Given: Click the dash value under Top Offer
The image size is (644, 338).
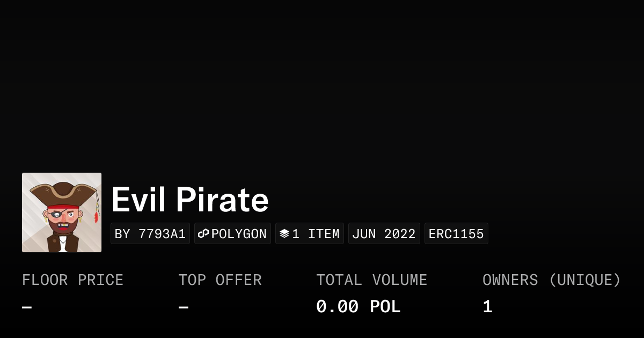Looking at the screenshot, I should click(184, 307).
